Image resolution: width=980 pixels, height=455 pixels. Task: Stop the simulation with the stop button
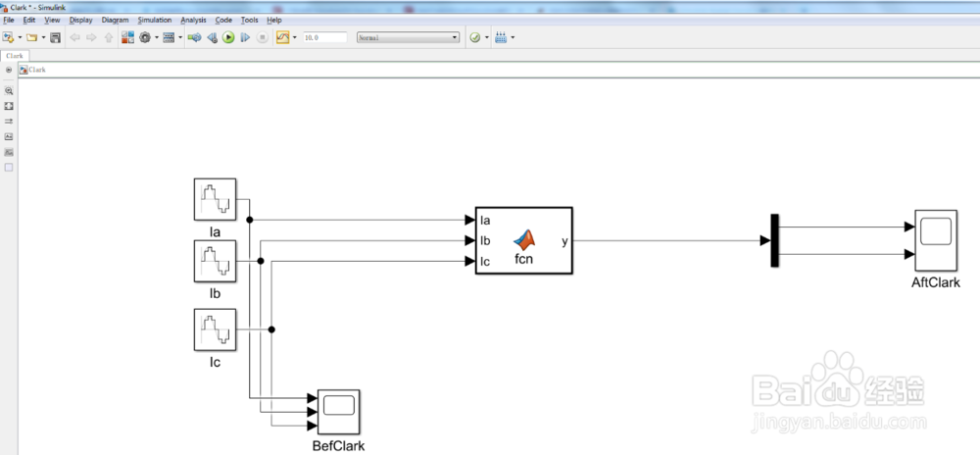262,37
